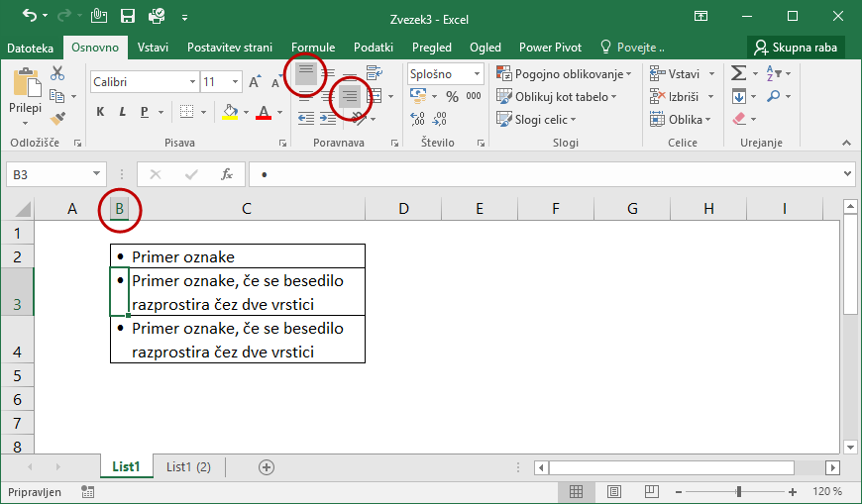The width and height of the screenshot is (862, 504).
Task: Open the fill color dropdown arrow
Action: (x=246, y=112)
